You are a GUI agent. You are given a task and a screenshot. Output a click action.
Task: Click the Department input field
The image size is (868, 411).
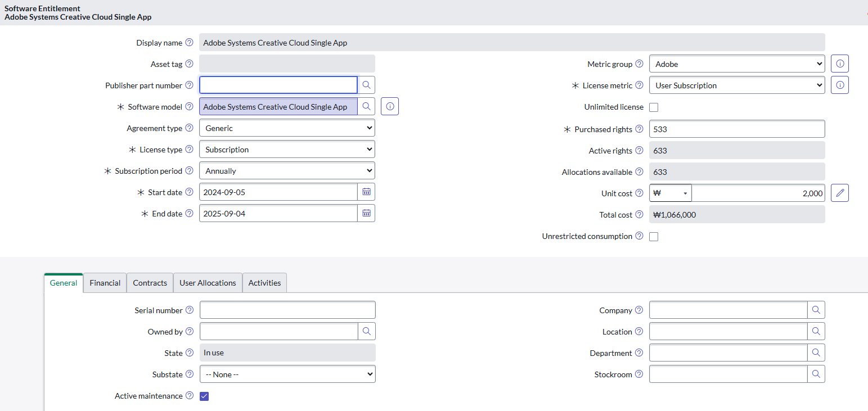pyautogui.click(x=728, y=353)
